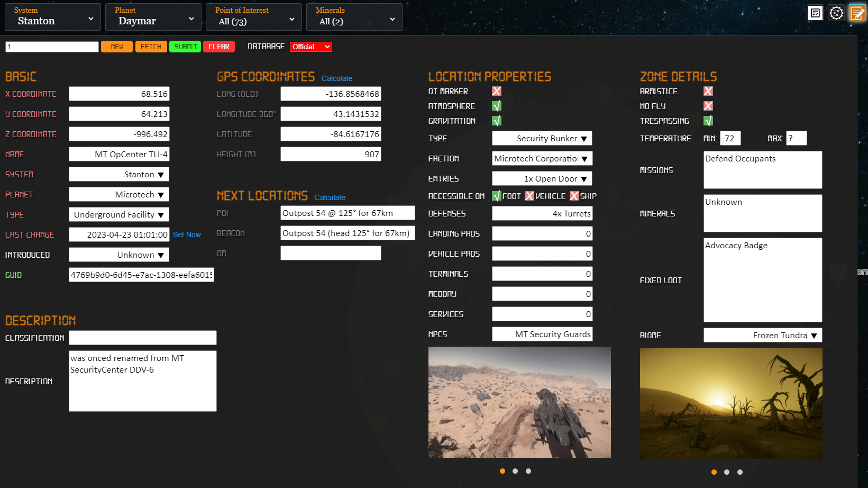
Task: Focus the Height field 907
Action: (331, 154)
